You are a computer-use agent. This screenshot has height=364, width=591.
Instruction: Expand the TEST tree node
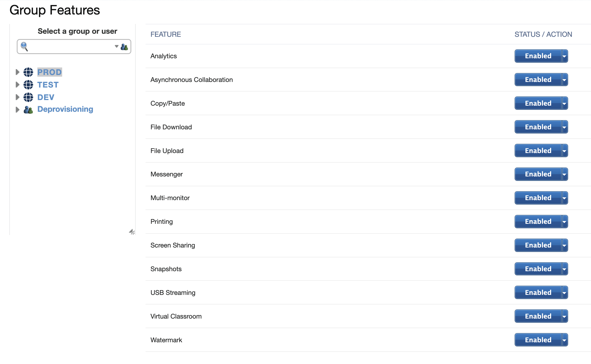click(x=17, y=85)
